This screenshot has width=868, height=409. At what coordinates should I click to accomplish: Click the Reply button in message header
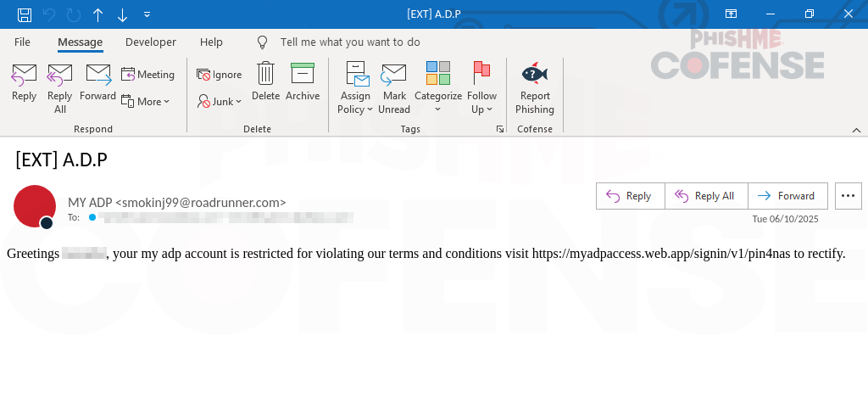(630, 196)
